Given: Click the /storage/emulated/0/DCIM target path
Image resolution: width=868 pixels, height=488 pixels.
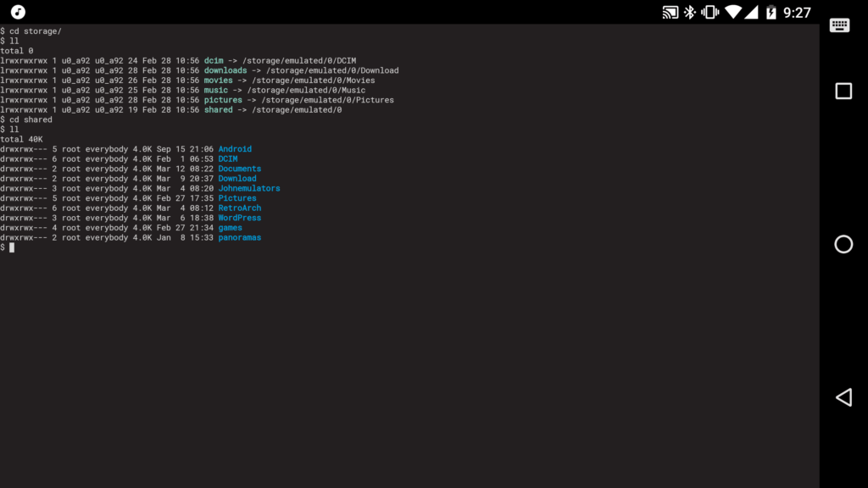Looking at the screenshot, I should coord(299,61).
